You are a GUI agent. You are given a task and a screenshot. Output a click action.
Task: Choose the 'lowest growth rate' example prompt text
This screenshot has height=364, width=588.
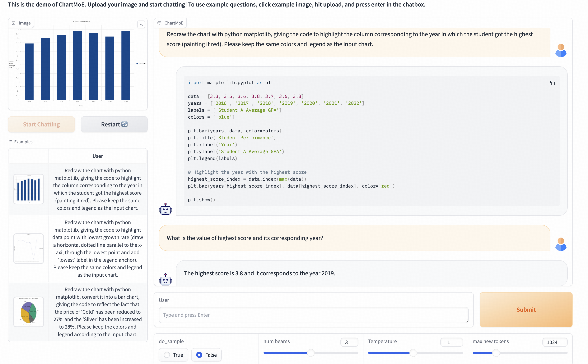pos(98,249)
